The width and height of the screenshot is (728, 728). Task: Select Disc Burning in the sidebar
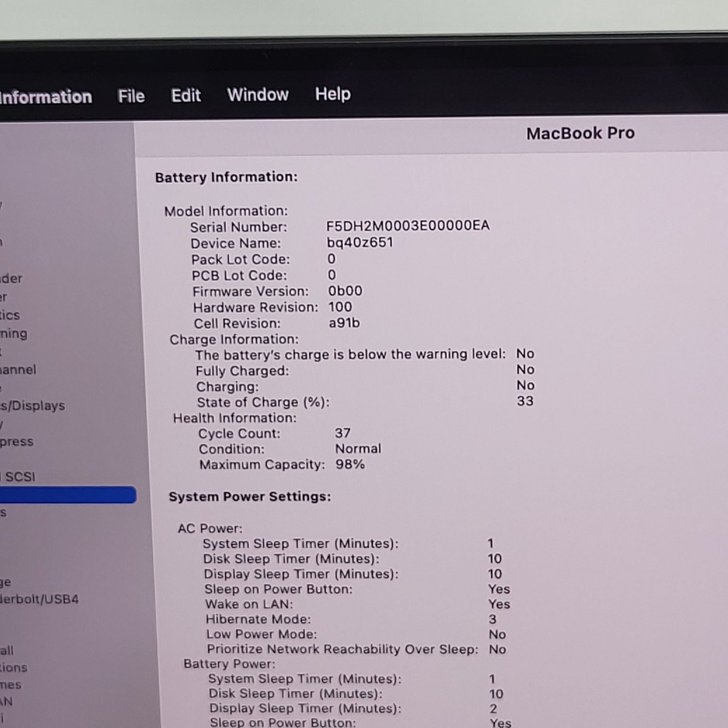pos(14,334)
